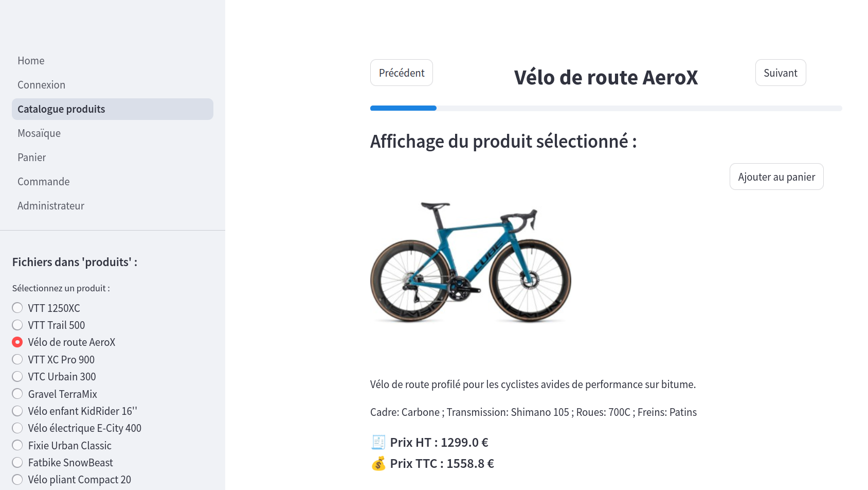Screen dimensions: 868x490
Task: Click the Précédent button
Action: pos(402,73)
